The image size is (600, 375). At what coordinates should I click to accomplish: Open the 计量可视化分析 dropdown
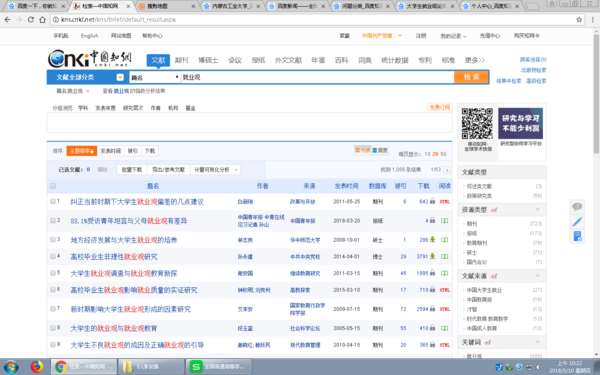coord(216,170)
